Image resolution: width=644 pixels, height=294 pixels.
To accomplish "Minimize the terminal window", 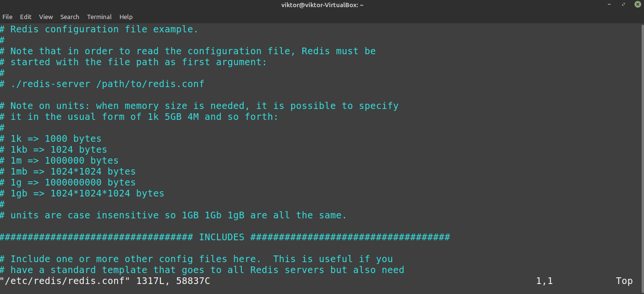I will 610,5.
